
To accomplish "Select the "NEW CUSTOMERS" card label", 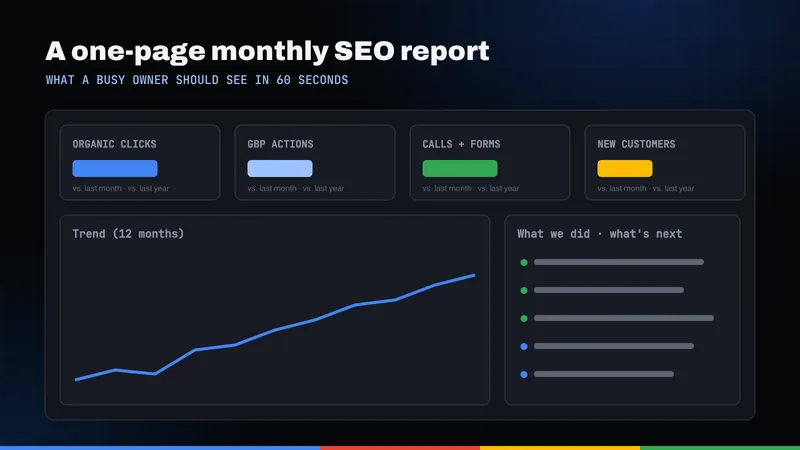I will click(x=636, y=144).
